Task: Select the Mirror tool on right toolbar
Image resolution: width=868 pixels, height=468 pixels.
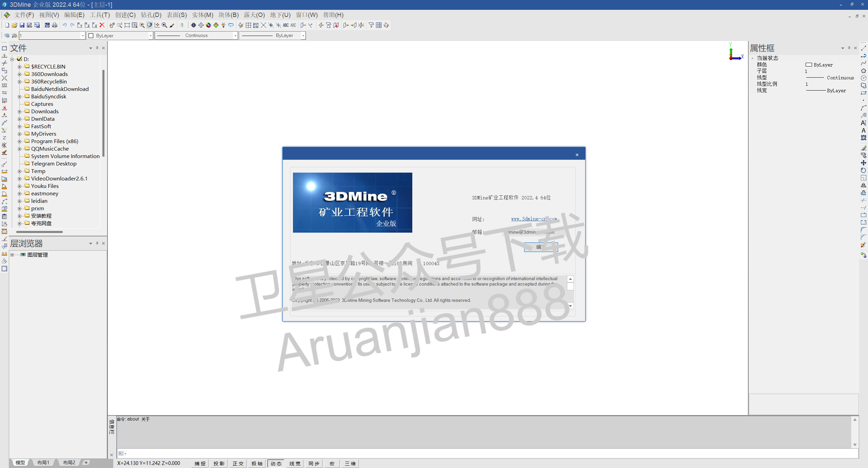Action: (864, 185)
